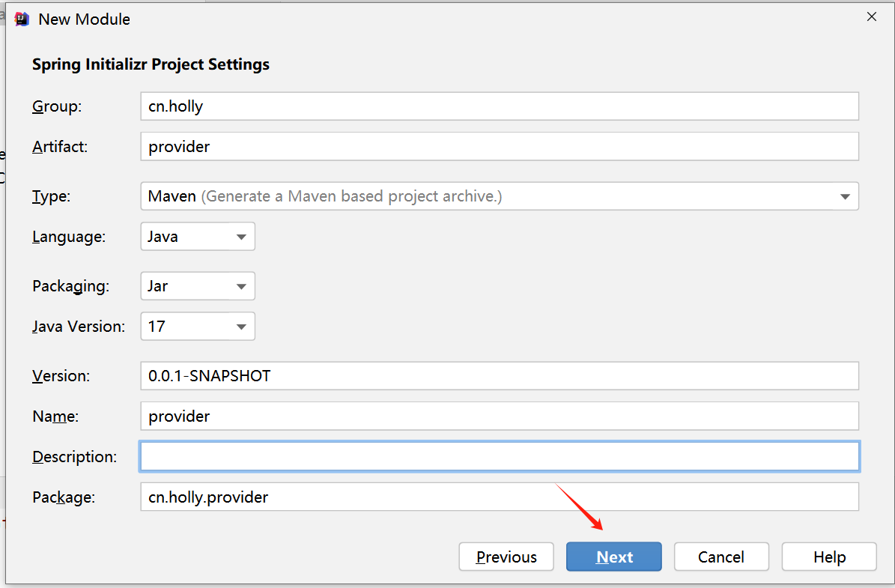Select the Name input field
The image size is (895, 588).
point(499,416)
